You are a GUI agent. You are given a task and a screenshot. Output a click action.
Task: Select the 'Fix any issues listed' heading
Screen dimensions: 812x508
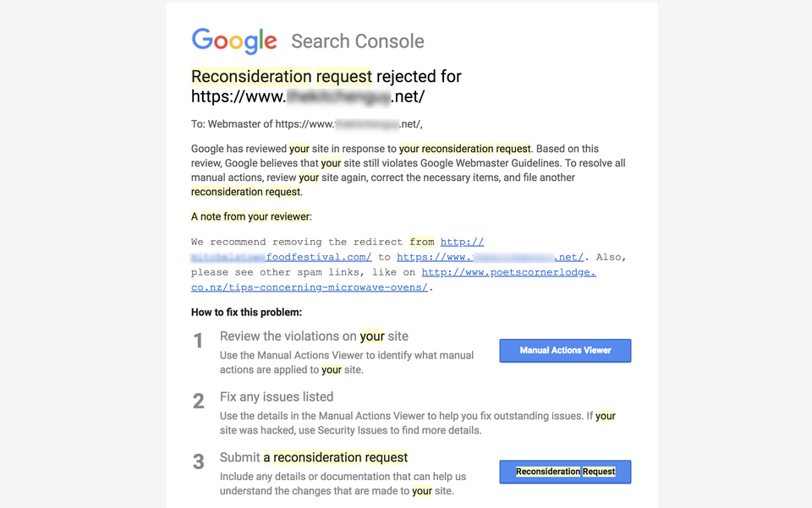pyautogui.click(x=277, y=396)
